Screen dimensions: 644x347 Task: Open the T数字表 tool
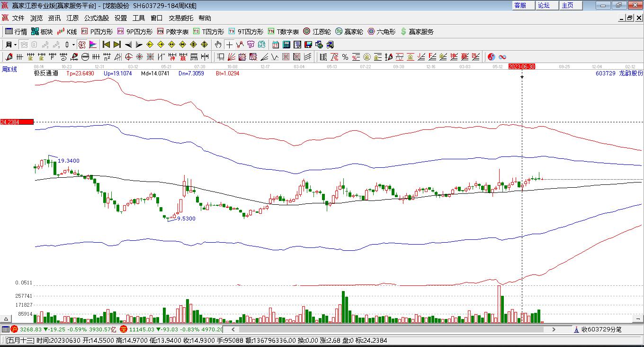click(283, 32)
